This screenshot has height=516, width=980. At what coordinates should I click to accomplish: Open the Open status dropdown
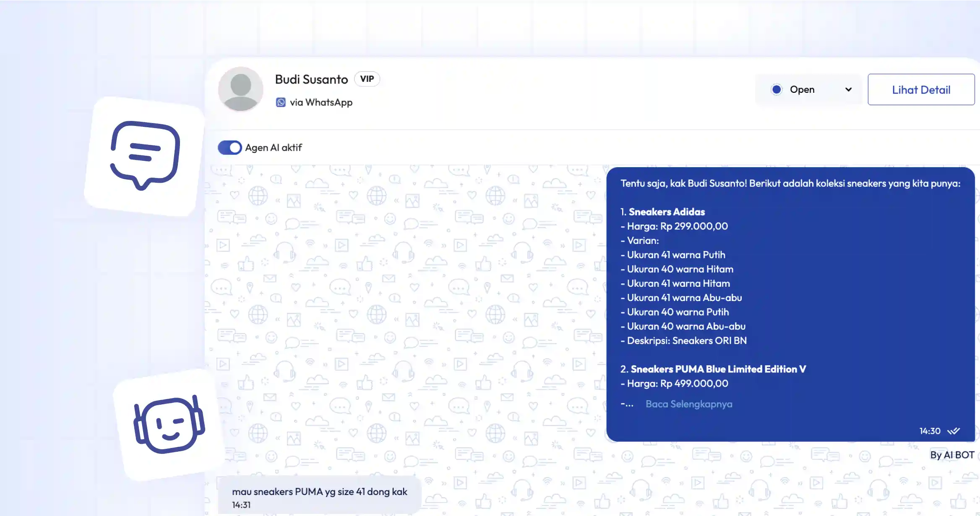(x=808, y=89)
